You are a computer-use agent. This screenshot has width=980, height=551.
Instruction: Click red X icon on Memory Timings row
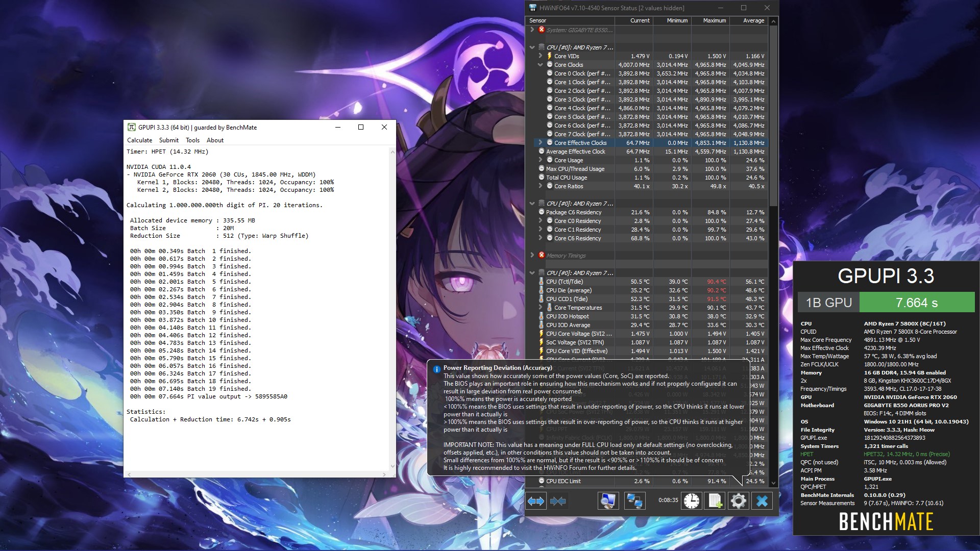coord(542,255)
